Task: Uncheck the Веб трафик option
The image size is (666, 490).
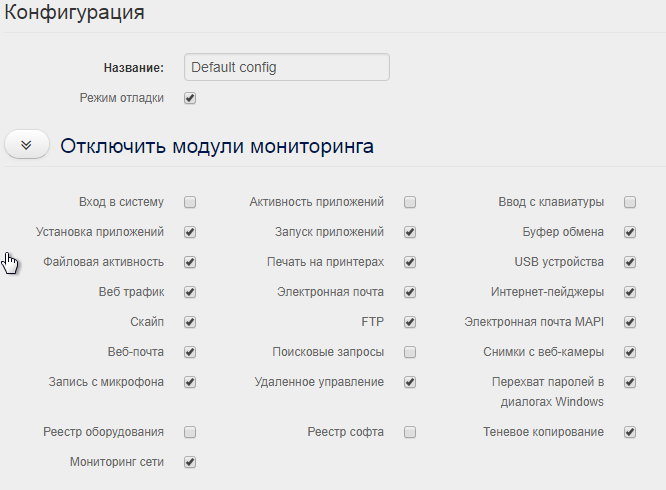Action: click(190, 292)
